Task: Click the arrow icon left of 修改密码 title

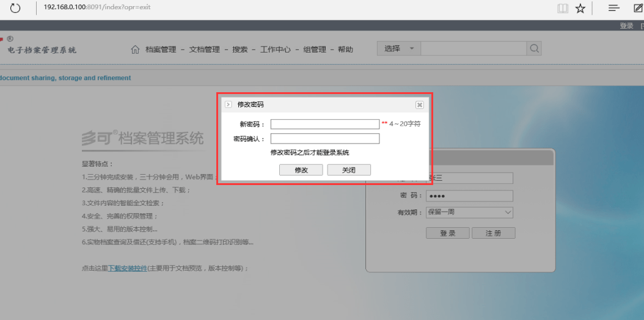Action: pos(228,104)
